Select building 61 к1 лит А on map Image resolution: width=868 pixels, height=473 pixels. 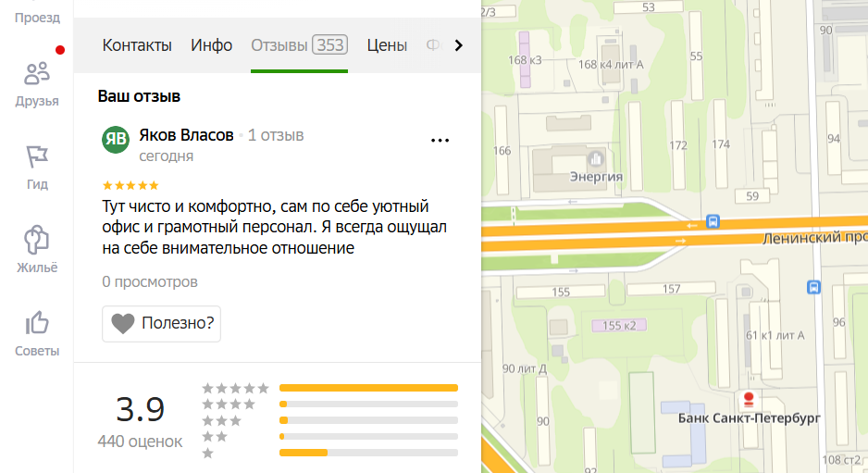tap(775, 335)
